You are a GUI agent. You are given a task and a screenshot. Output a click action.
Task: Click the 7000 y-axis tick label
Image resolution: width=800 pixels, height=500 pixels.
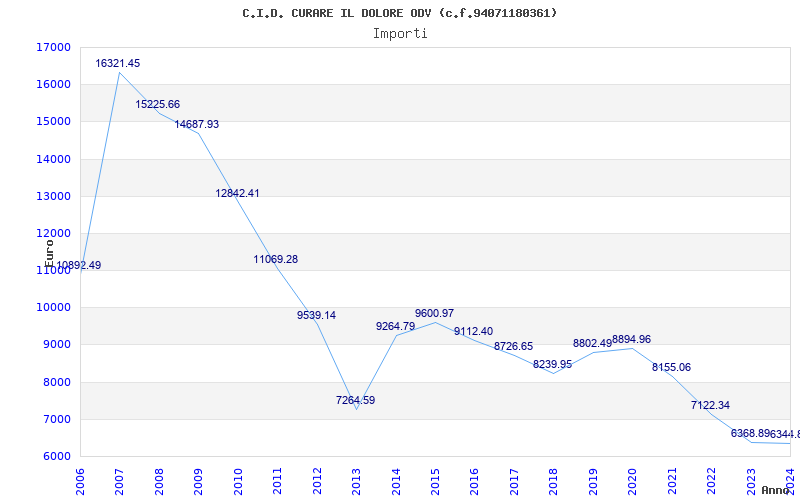(56, 419)
